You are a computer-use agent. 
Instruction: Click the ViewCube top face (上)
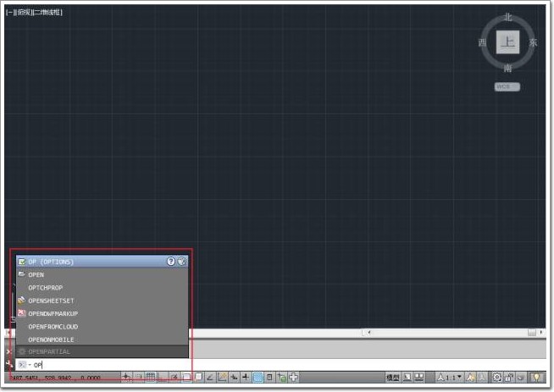click(507, 41)
